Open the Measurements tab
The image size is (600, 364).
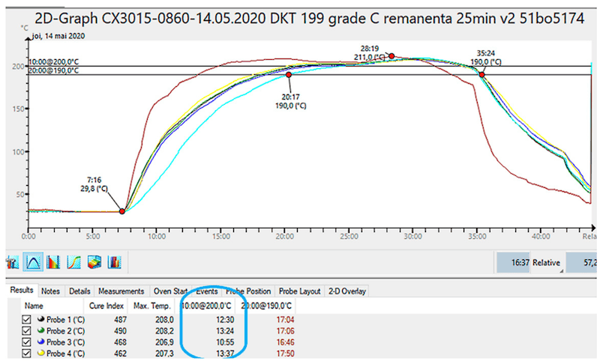point(121,291)
